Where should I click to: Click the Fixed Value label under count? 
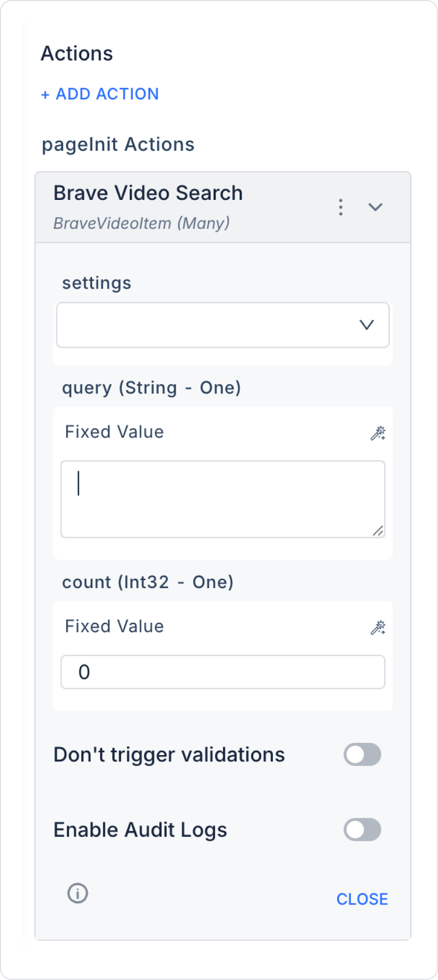(114, 627)
